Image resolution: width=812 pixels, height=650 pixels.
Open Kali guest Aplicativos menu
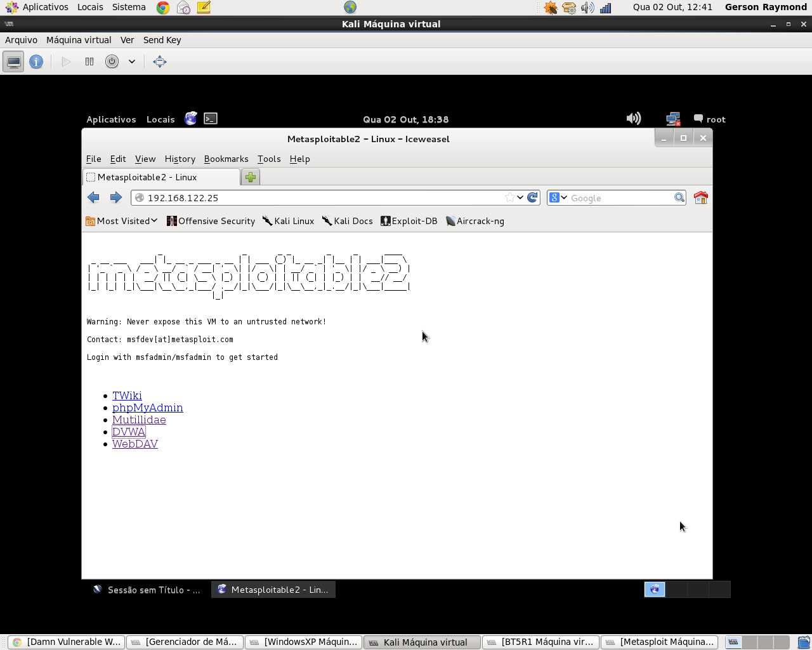click(x=111, y=119)
